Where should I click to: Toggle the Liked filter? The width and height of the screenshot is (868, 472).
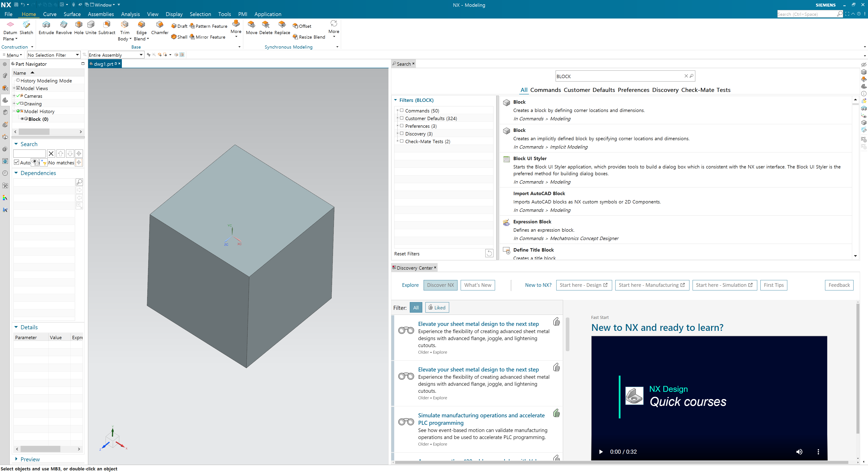pos(437,307)
